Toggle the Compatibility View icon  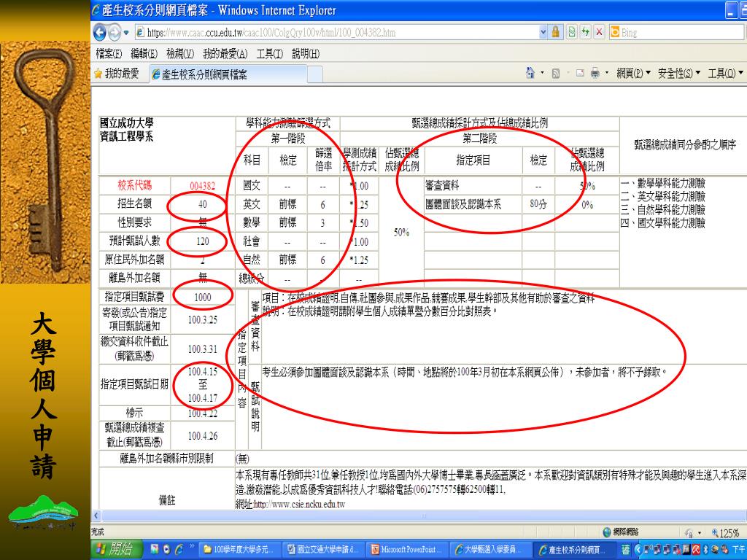click(572, 32)
